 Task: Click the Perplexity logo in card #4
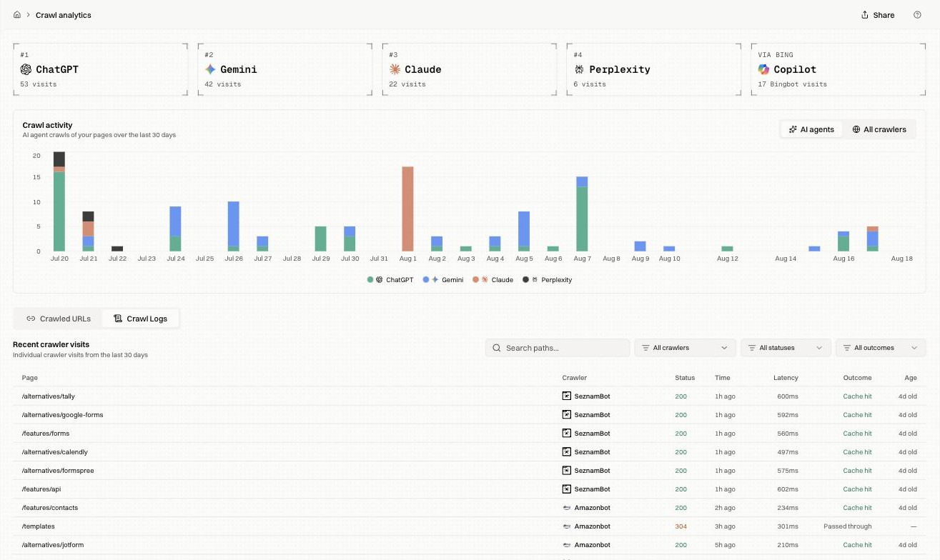[579, 69]
